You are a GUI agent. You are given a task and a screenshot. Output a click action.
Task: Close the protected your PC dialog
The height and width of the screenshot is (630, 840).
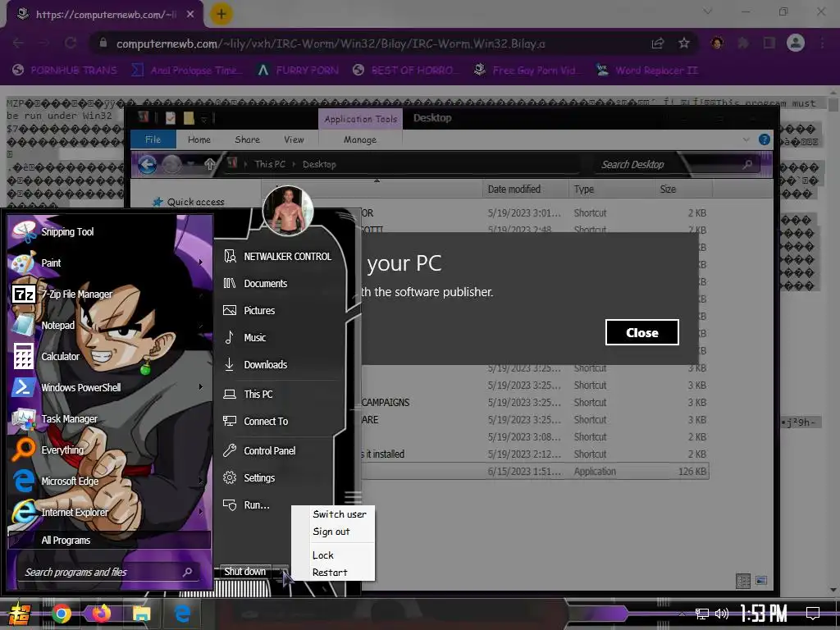click(x=641, y=332)
